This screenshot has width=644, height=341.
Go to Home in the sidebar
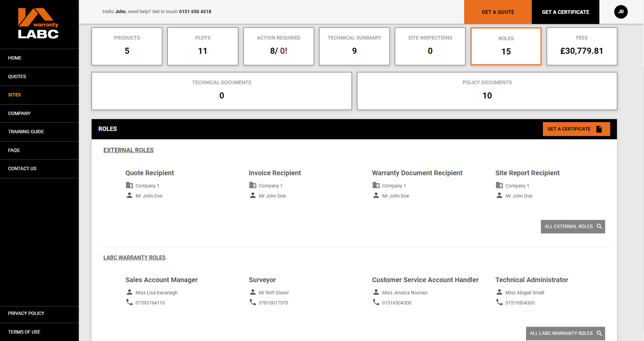(39, 58)
